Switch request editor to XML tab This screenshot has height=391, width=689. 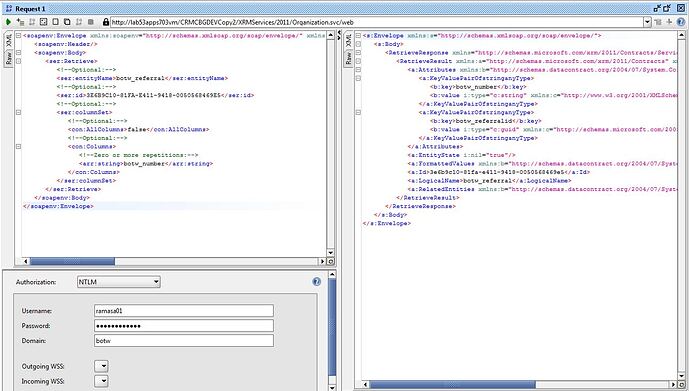point(9,40)
